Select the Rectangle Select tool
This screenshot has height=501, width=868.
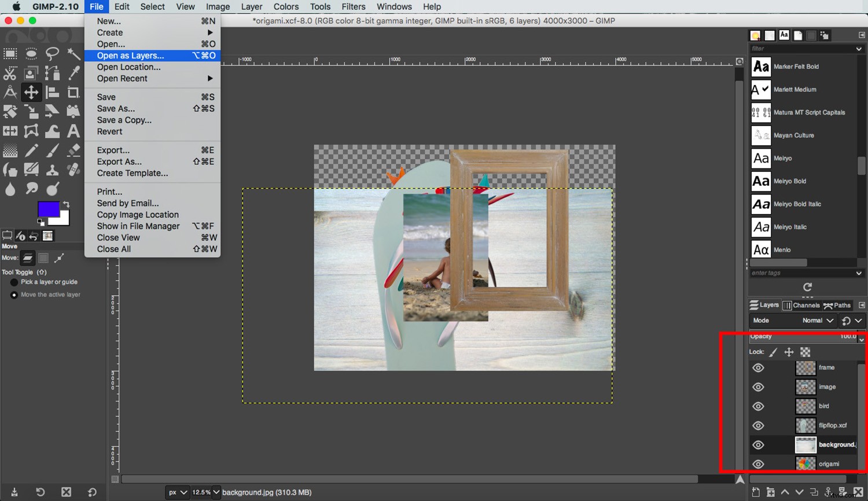(x=10, y=53)
